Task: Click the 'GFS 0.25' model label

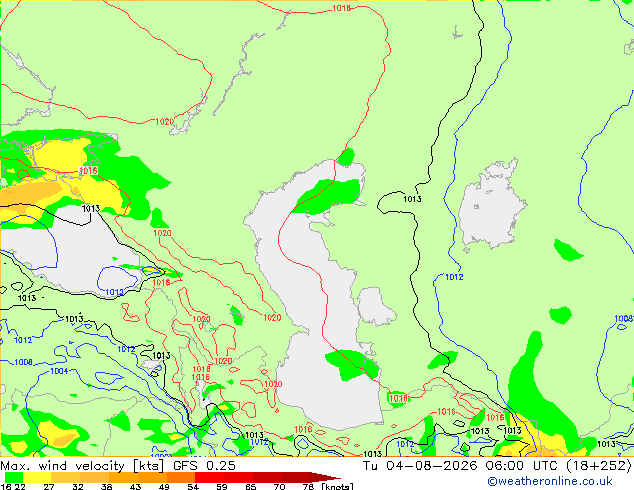Action: tap(204, 466)
